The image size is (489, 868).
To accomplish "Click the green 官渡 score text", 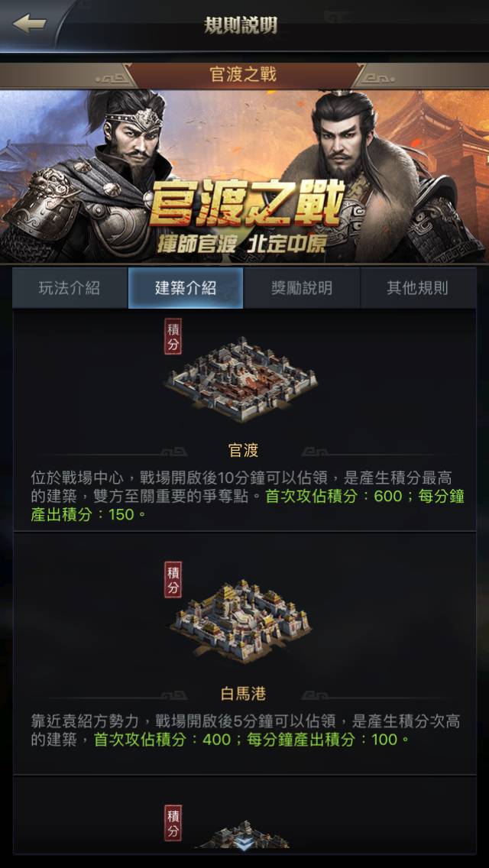I will click(248, 505).
